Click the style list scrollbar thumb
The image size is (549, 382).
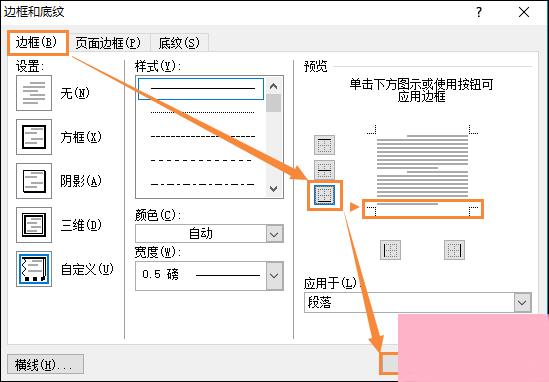click(x=273, y=103)
